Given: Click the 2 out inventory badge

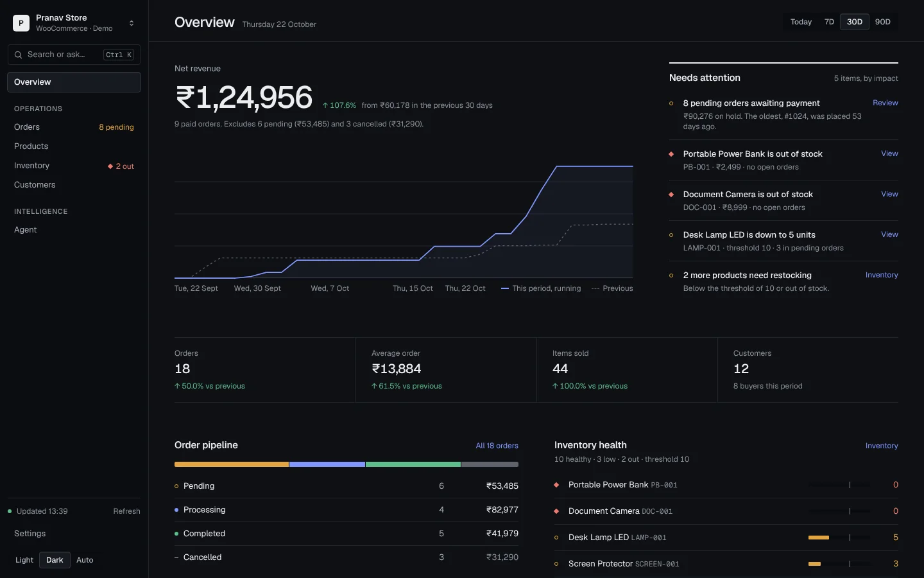Looking at the screenshot, I should click(x=121, y=166).
